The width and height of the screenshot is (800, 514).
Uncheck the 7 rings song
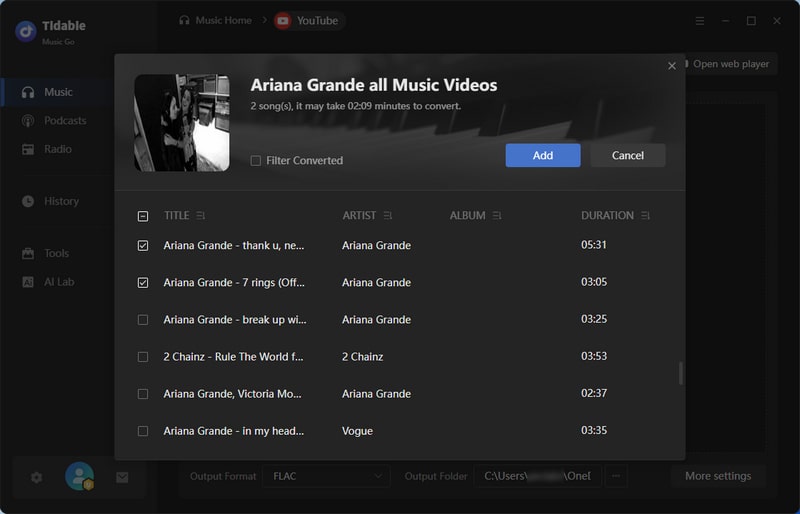pyautogui.click(x=143, y=282)
